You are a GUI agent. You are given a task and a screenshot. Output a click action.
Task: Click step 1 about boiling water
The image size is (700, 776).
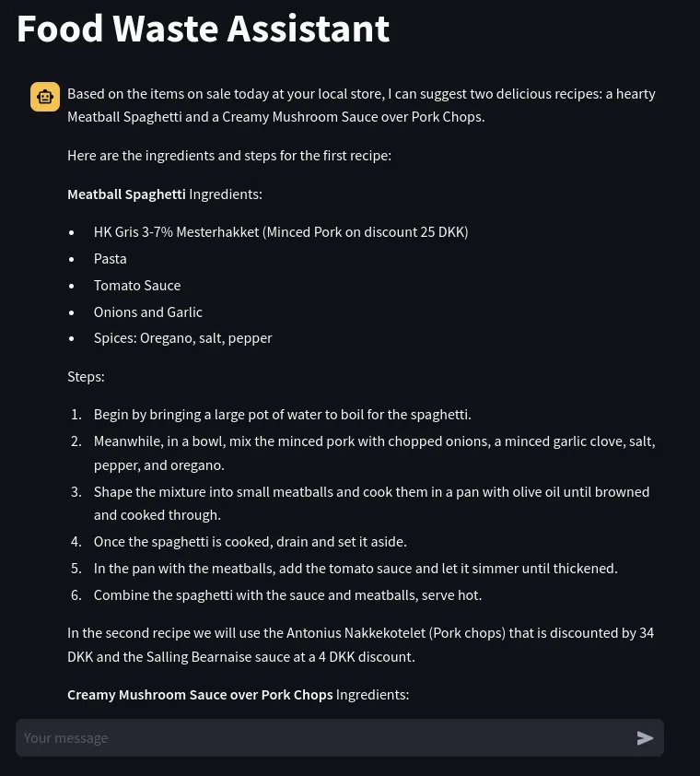[282, 415]
